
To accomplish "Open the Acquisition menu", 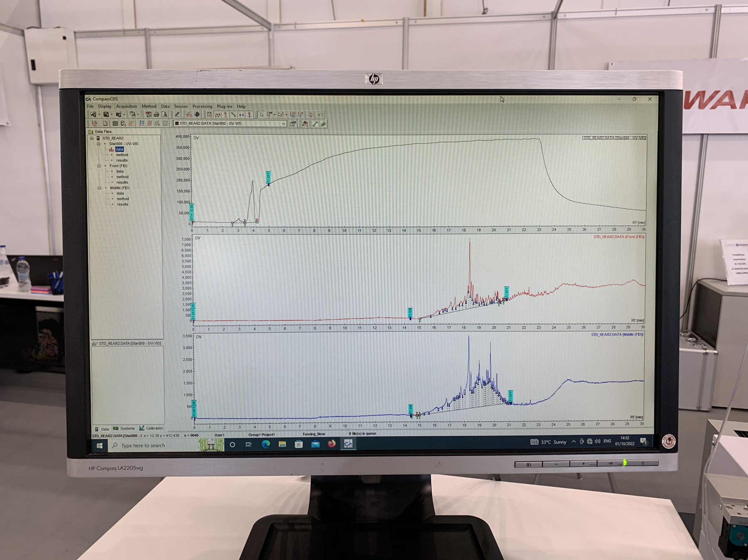I will 126,106.
